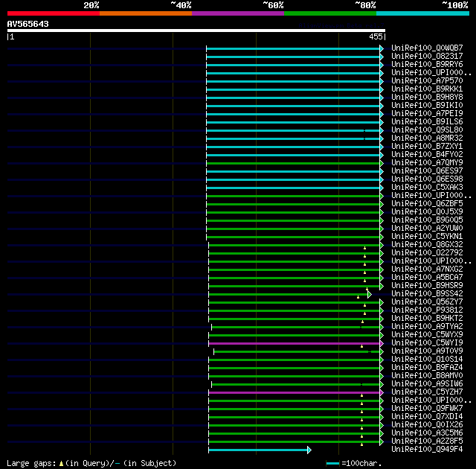The height and width of the screenshot is (469, 476).
Task: Select the UniRef100_C5XAK3 label
Action: (427, 188)
